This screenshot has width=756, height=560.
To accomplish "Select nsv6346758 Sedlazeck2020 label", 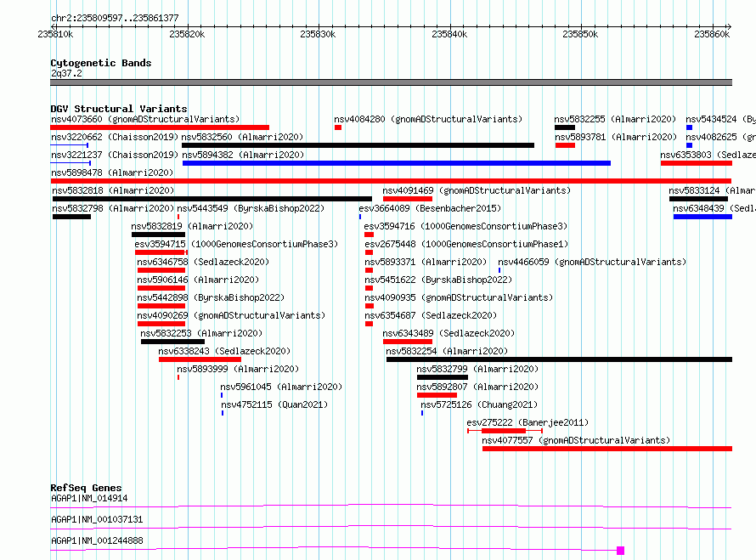I will coord(203,262).
